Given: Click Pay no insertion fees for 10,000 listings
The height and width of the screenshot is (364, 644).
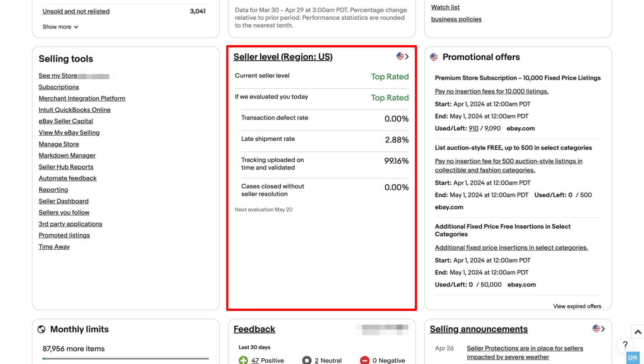Looking at the screenshot, I should 491,91.
